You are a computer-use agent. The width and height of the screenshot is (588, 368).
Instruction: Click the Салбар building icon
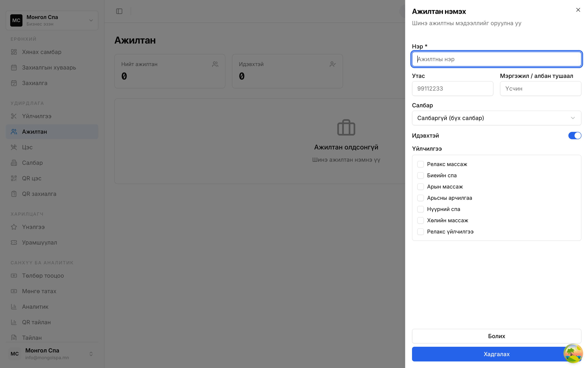click(14, 163)
